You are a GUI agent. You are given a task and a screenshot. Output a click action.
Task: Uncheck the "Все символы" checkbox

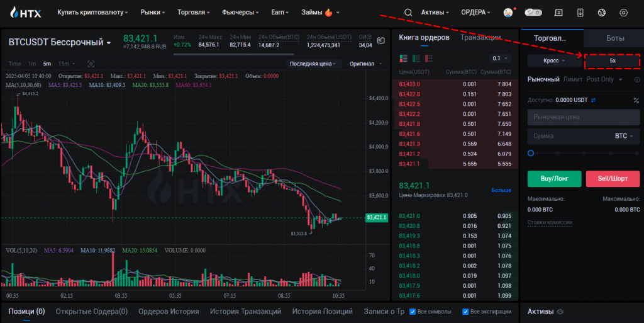pyautogui.click(x=413, y=312)
